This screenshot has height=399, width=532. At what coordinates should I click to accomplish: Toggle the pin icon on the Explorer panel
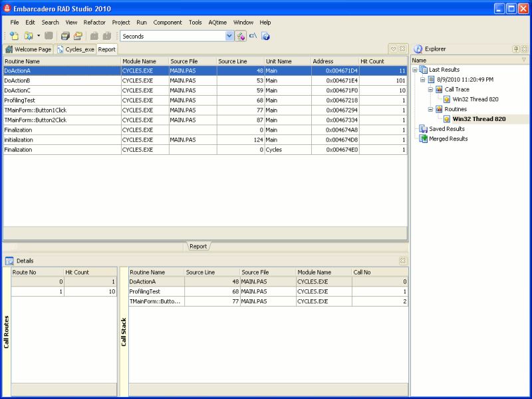click(516, 48)
